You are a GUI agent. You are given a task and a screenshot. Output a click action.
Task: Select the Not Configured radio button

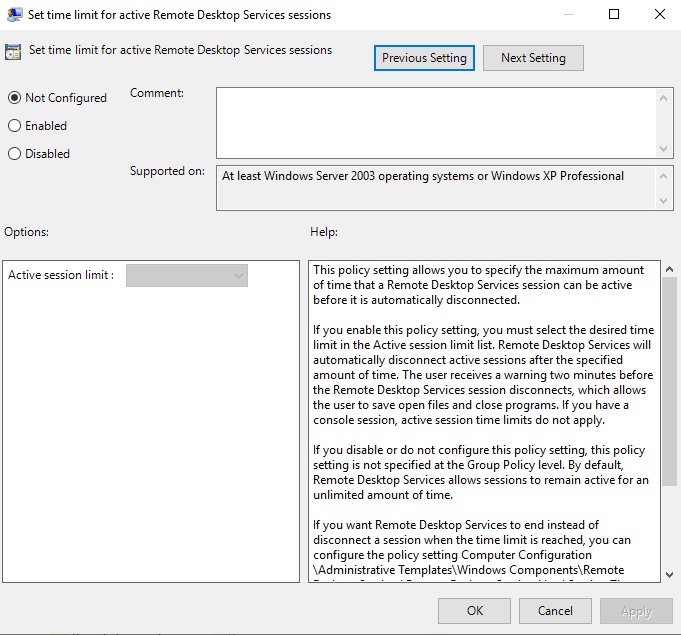(14, 98)
